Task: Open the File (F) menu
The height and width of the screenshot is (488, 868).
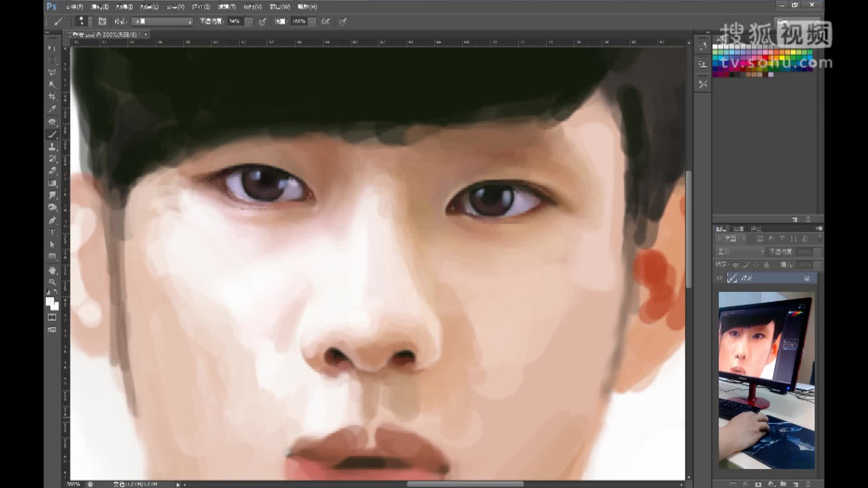Action: pyautogui.click(x=75, y=7)
